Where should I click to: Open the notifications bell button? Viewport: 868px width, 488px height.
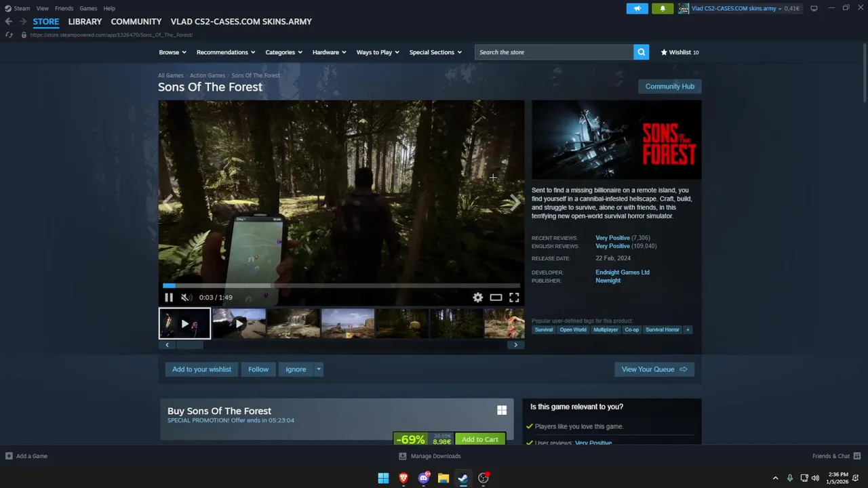coord(663,8)
